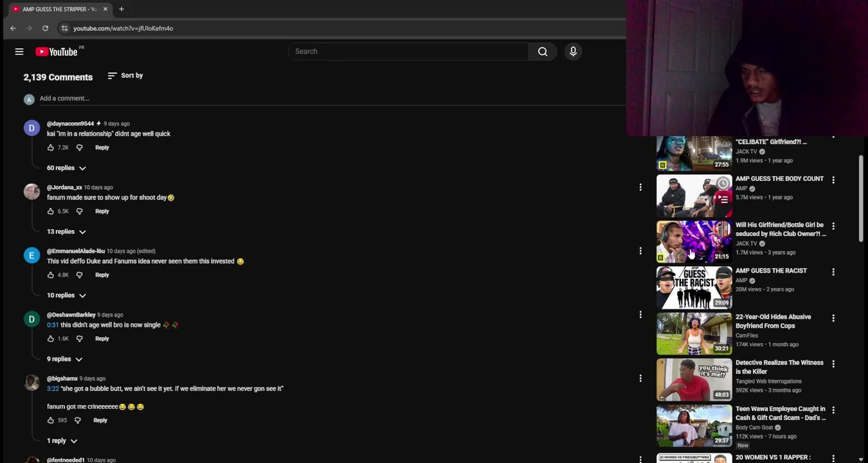Open more options for AMP GUESS THE RACIST video

[833, 272]
